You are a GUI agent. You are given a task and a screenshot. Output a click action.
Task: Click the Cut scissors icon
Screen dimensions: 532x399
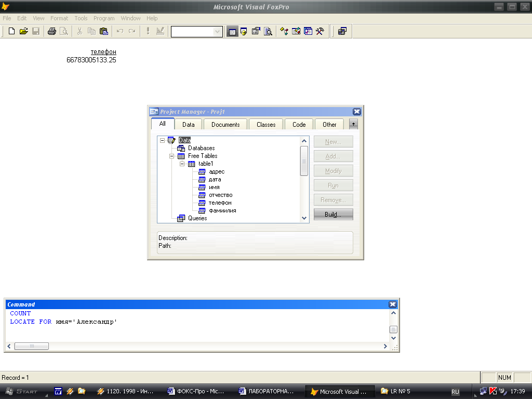coord(79,31)
